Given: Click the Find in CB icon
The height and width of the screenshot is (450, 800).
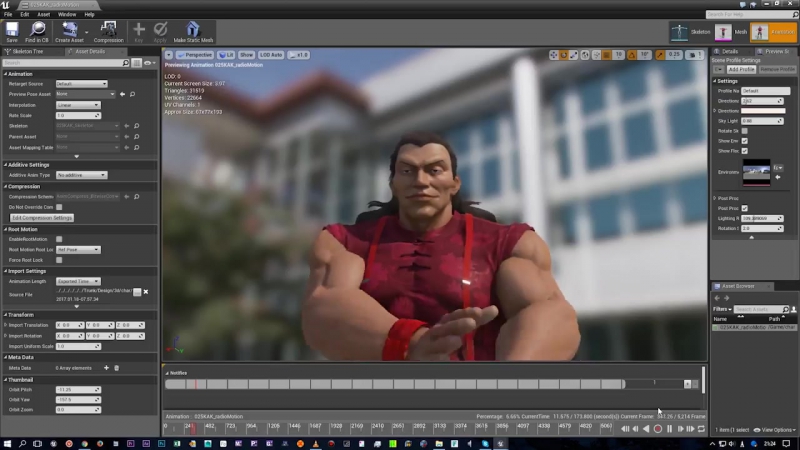Looking at the screenshot, I should pos(37,32).
